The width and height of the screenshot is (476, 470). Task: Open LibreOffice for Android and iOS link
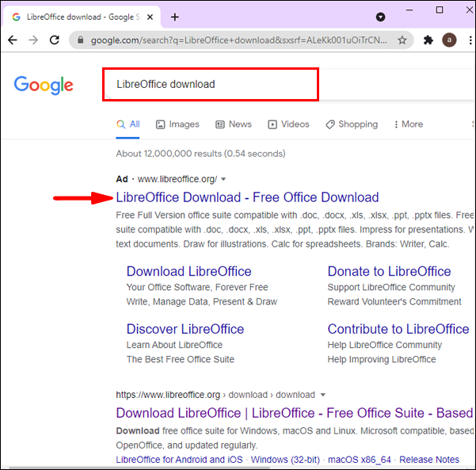pos(180,460)
